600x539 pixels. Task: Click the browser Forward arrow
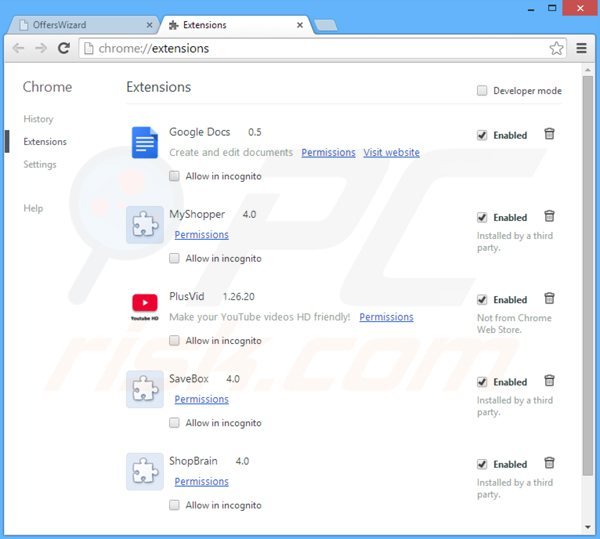tap(41, 48)
